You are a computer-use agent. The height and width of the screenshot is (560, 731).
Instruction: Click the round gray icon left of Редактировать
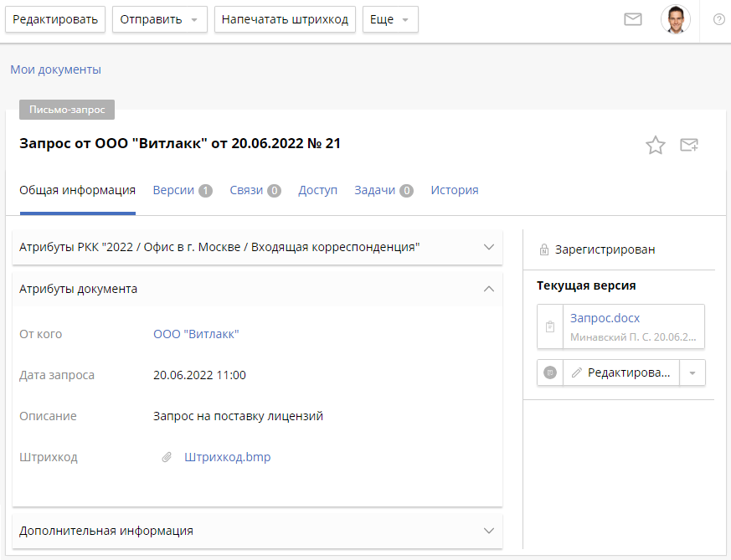click(x=550, y=373)
